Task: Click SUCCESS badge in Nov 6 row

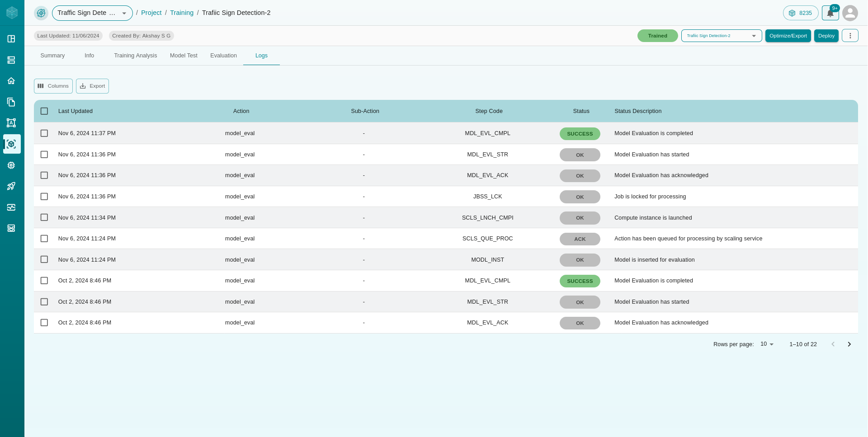Action: 580,134
